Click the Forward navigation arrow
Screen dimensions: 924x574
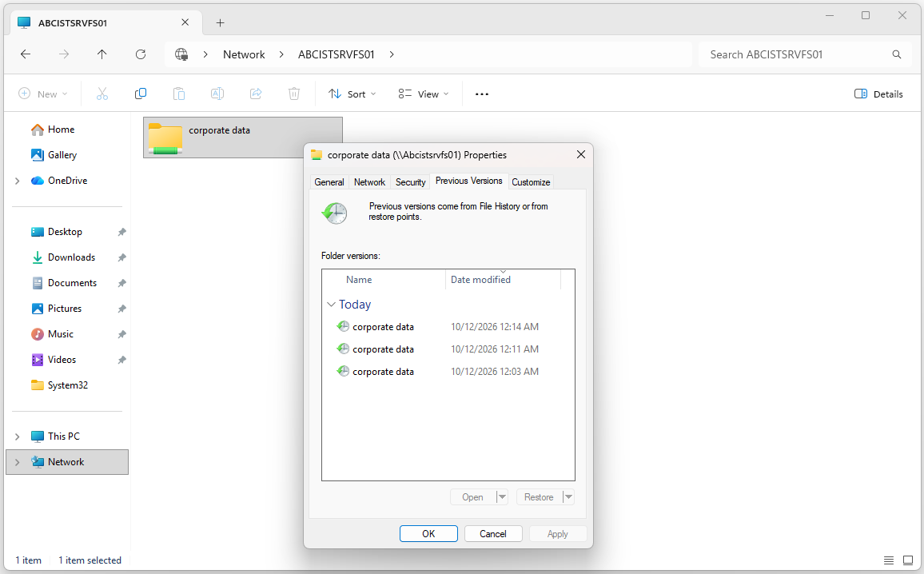coord(64,54)
